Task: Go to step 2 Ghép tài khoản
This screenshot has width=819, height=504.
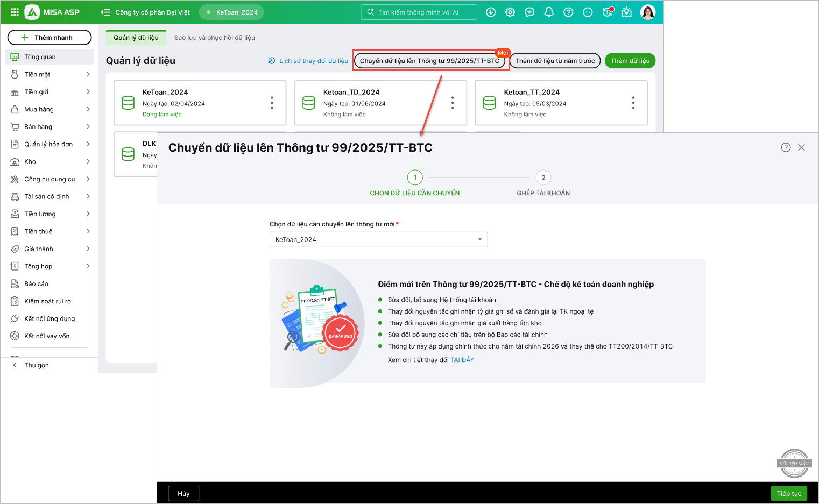Action: coord(543,178)
